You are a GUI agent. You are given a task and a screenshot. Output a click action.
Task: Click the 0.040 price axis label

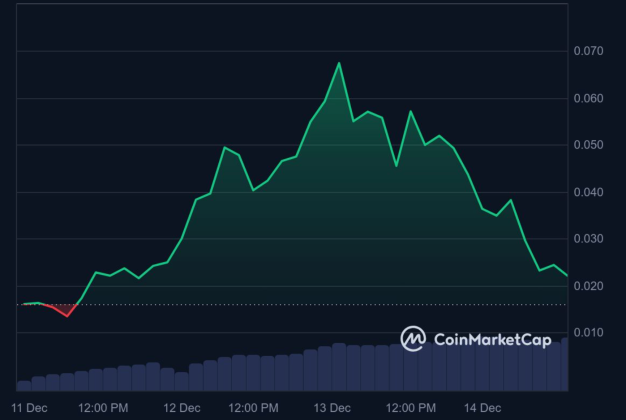tap(588, 192)
